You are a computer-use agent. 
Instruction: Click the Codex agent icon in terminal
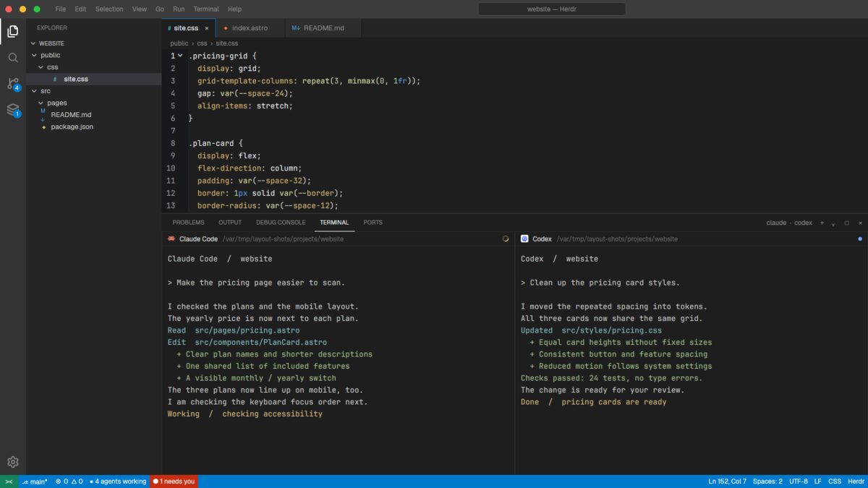pyautogui.click(x=524, y=239)
